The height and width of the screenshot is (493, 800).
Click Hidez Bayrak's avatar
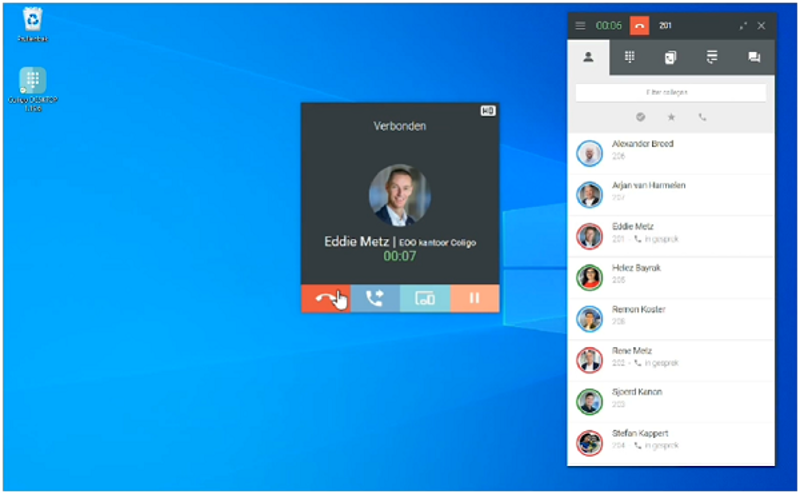click(x=589, y=277)
